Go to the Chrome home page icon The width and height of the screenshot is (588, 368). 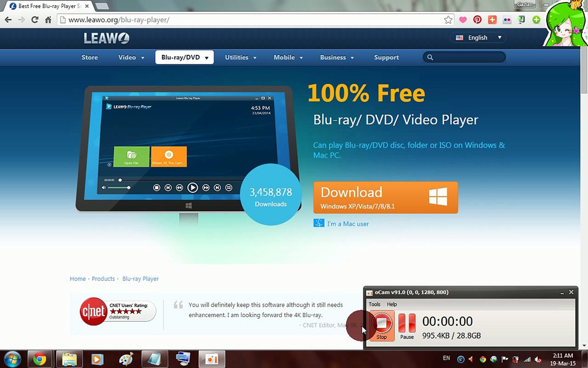click(48, 20)
